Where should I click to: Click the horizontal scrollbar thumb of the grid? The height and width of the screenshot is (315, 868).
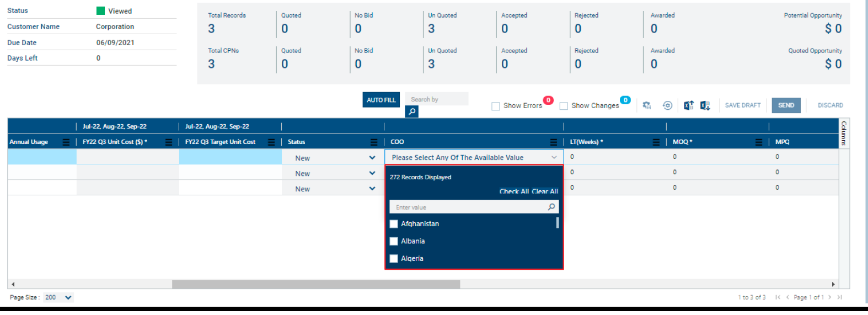coord(316,284)
